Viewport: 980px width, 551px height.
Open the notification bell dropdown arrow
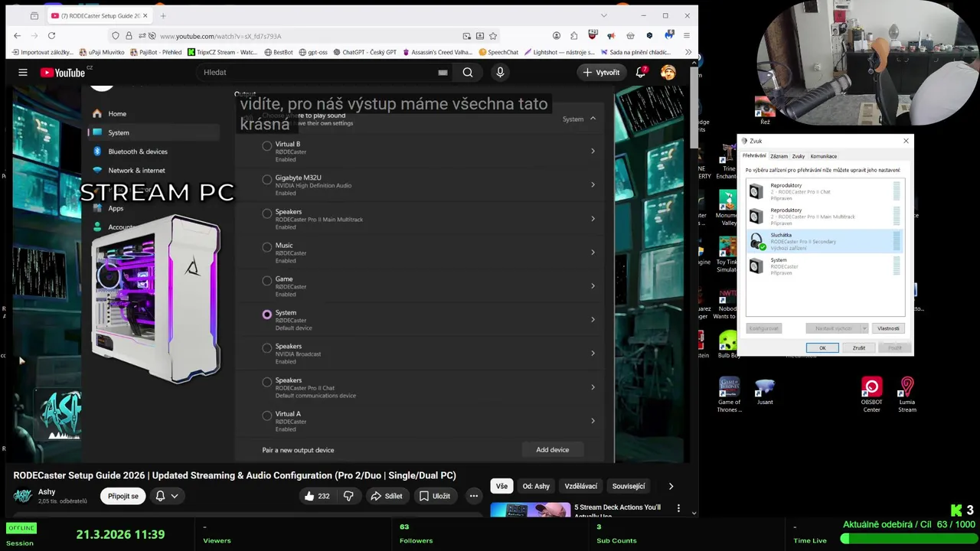tap(175, 496)
